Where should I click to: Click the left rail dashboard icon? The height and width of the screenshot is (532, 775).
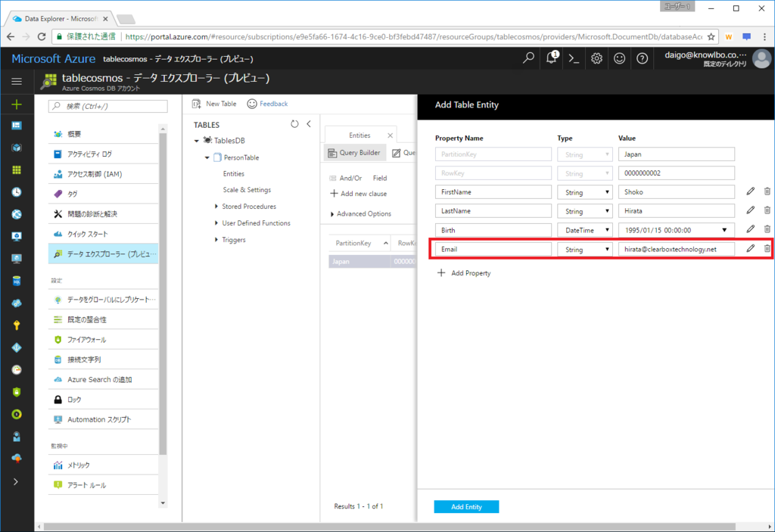17,126
